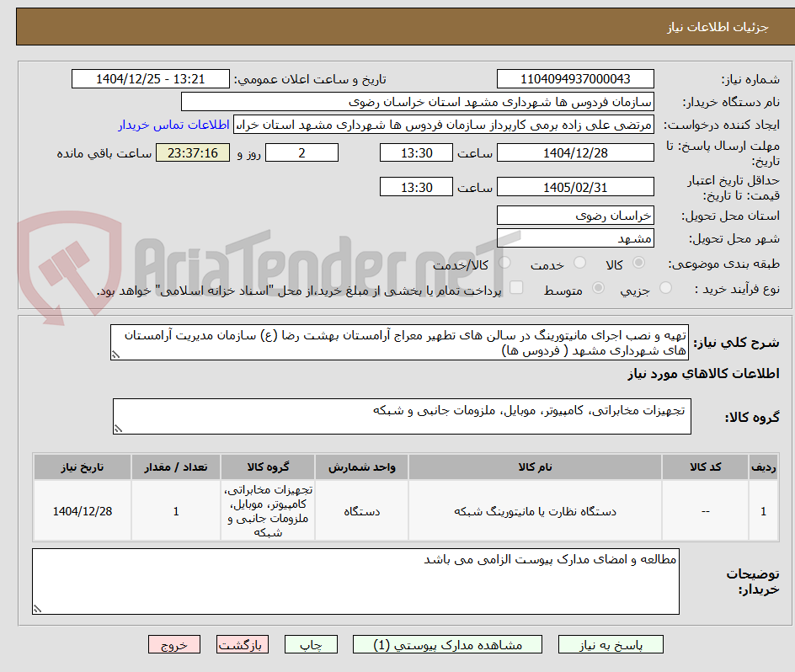Select the کالا/خدمت radio button
Screen dimensions: 795x672
(x=504, y=263)
